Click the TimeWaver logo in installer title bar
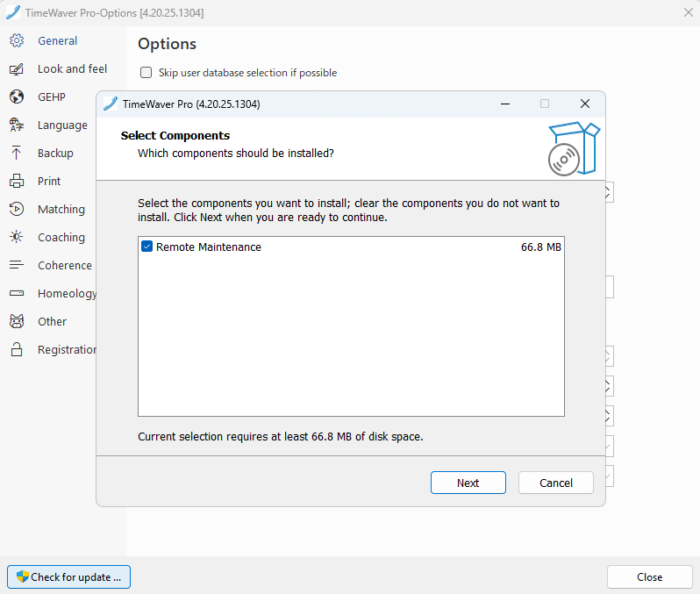700x594 pixels. (x=111, y=104)
